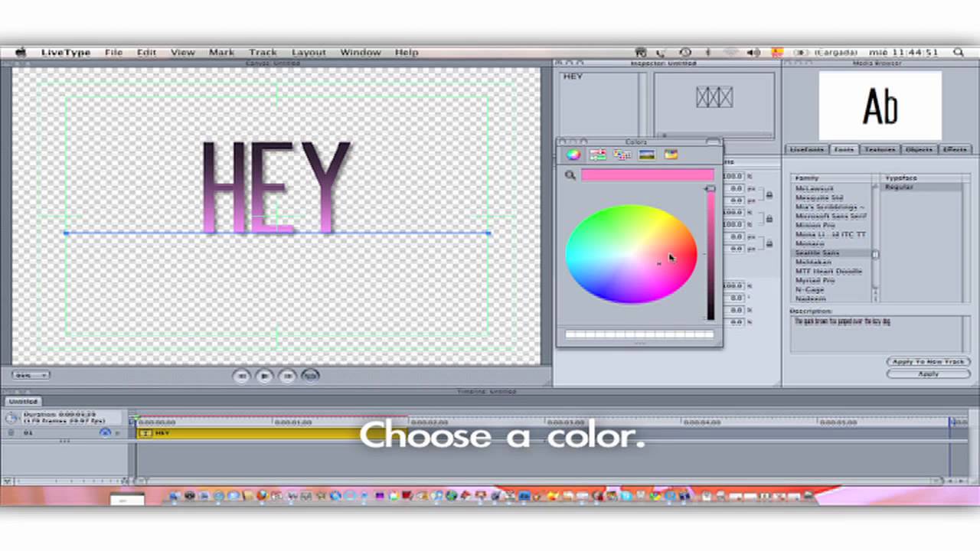Click the volume icon in menu bar
The image size is (980, 551).
click(753, 52)
